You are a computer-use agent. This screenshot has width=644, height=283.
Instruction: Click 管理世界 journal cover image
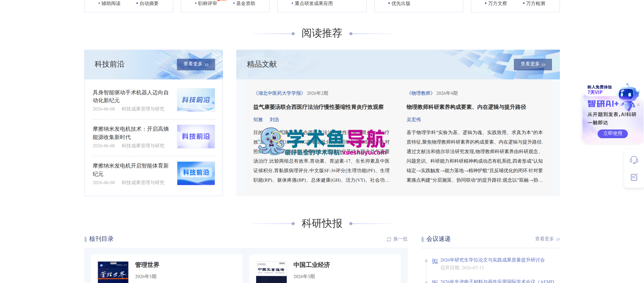113,272
